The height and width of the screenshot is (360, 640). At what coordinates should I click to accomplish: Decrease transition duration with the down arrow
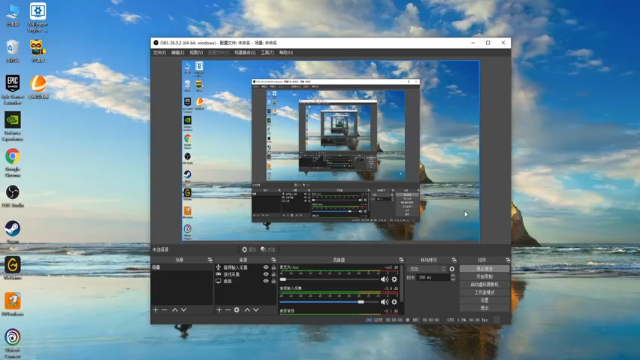[x=453, y=279]
